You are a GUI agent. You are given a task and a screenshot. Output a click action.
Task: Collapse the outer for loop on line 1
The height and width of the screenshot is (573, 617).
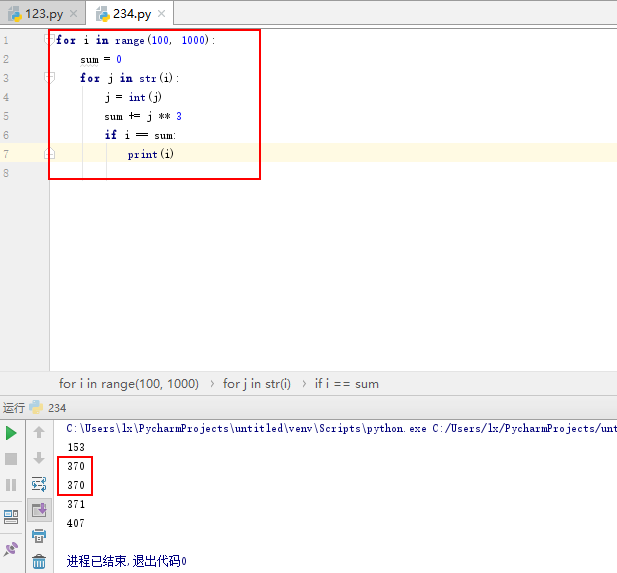tap(50, 40)
